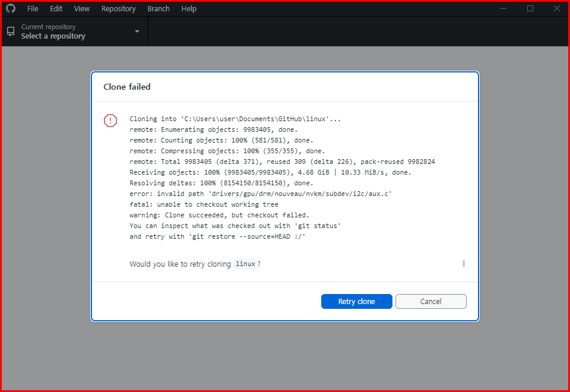
Task: Open the Branch menu
Action: [x=159, y=9]
